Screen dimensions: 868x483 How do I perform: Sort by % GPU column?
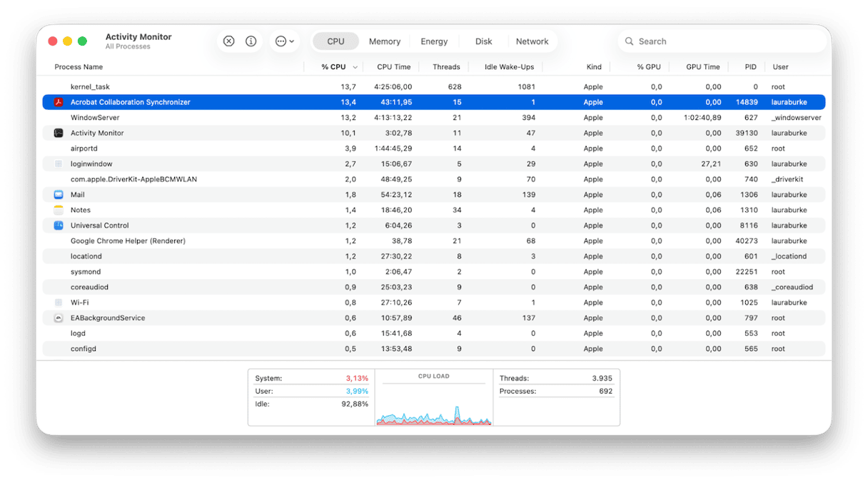pos(649,67)
